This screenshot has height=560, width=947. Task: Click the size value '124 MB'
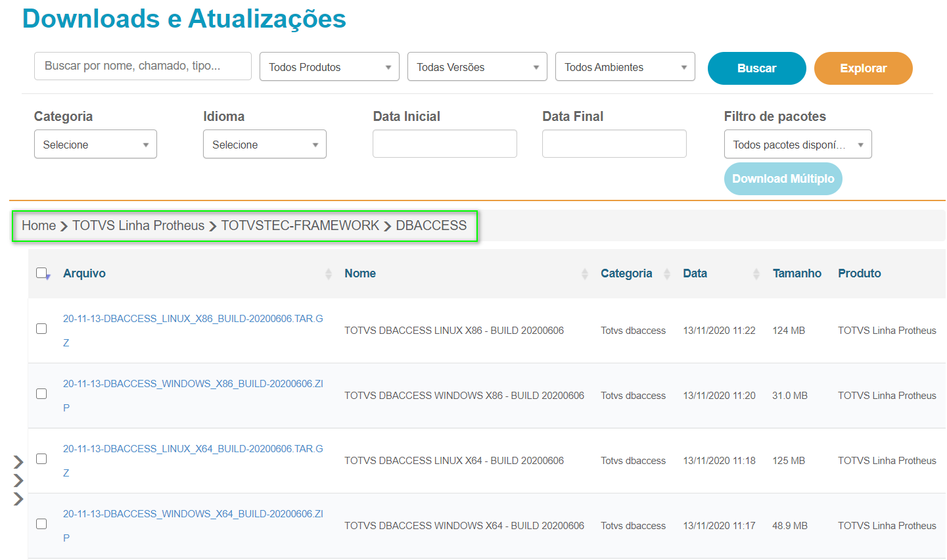(789, 331)
